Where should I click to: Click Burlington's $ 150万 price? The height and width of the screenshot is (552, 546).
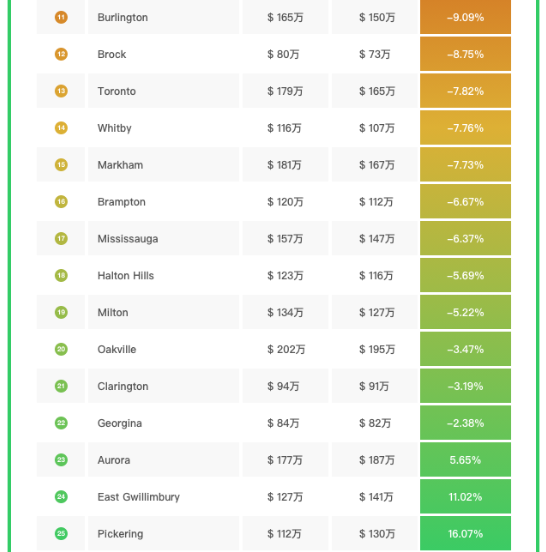click(377, 17)
